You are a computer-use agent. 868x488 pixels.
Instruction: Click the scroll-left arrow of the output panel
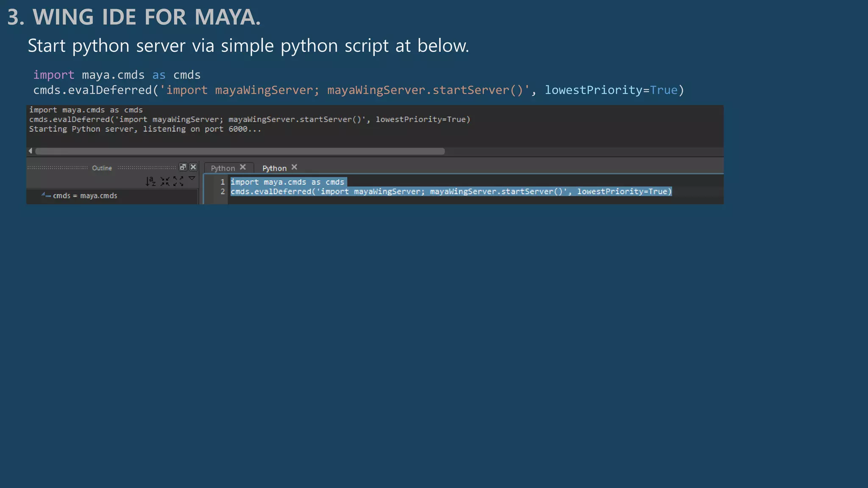[x=30, y=151]
